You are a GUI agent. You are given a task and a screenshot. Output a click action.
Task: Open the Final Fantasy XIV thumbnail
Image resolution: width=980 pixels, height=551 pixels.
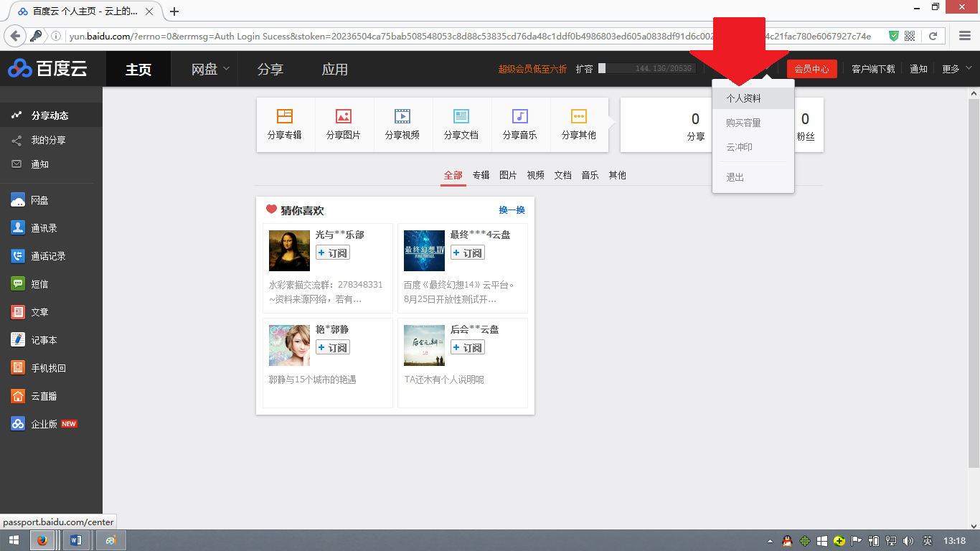tap(424, 250)
